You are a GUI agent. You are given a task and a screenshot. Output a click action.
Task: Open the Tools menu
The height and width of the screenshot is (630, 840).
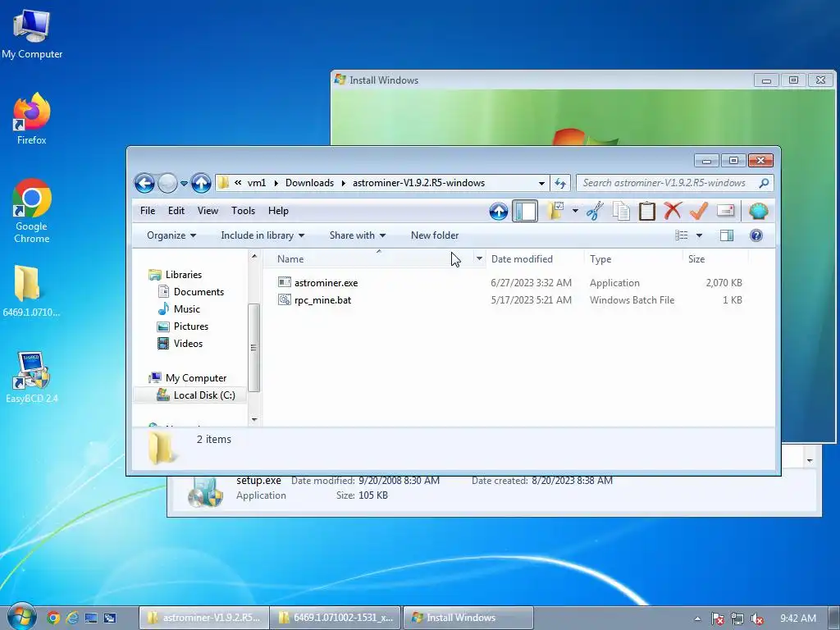(x=243, y=211)
